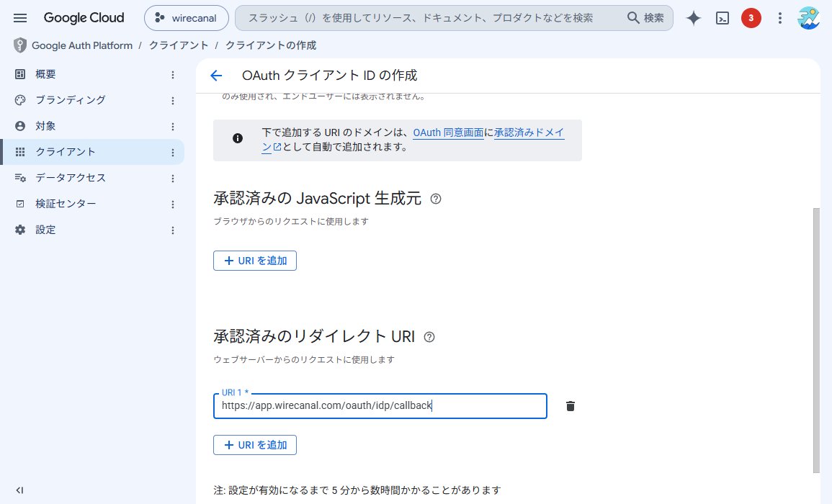Open the top-bar three-dot settings menu
Screen dimensions: 832x504
[779, 18]
